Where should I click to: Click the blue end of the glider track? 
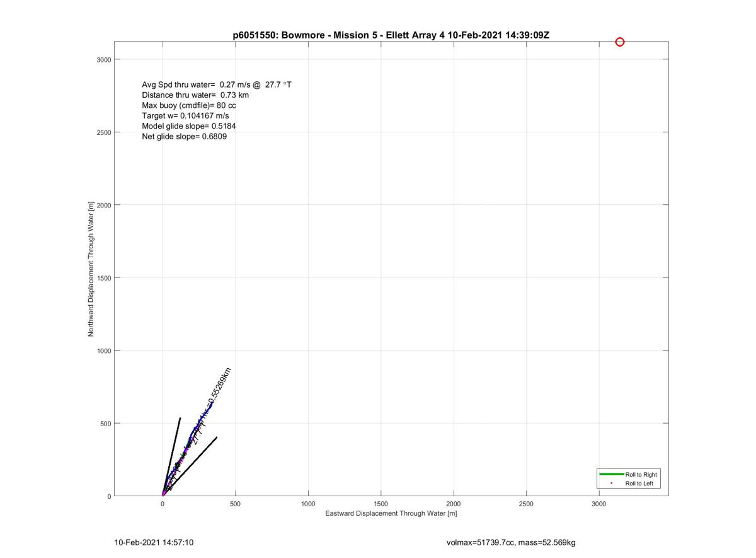point(210,404)
